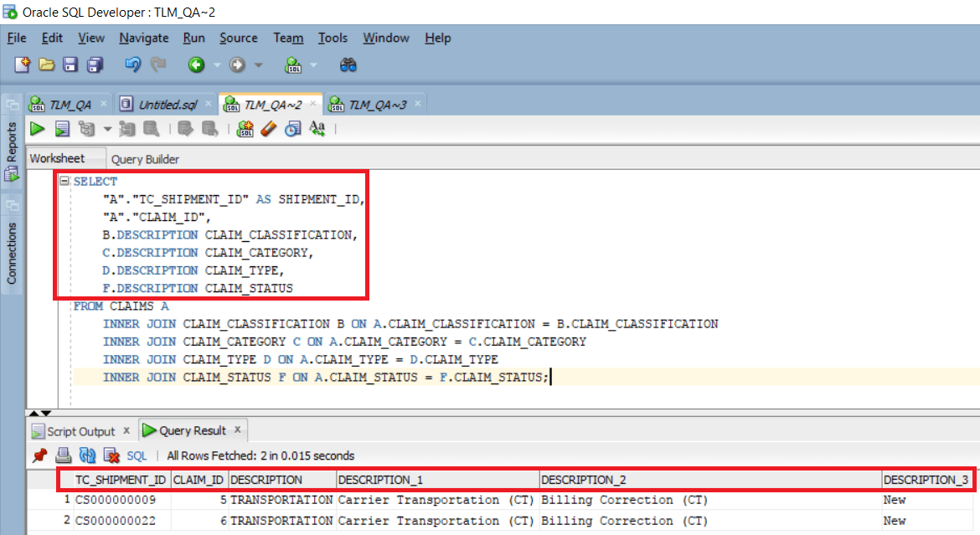
Task: Open the Help menu
Action: (437, 39)
